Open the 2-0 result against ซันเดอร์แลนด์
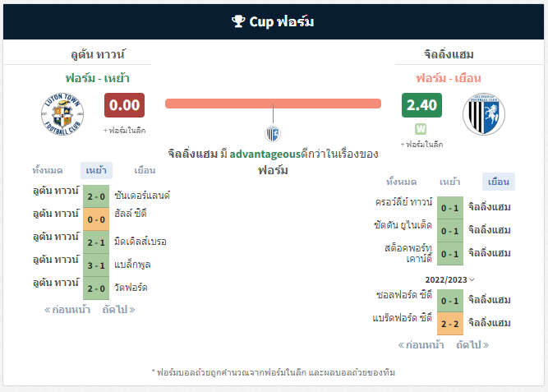This screenshot has width=548, height=392. 96,196
